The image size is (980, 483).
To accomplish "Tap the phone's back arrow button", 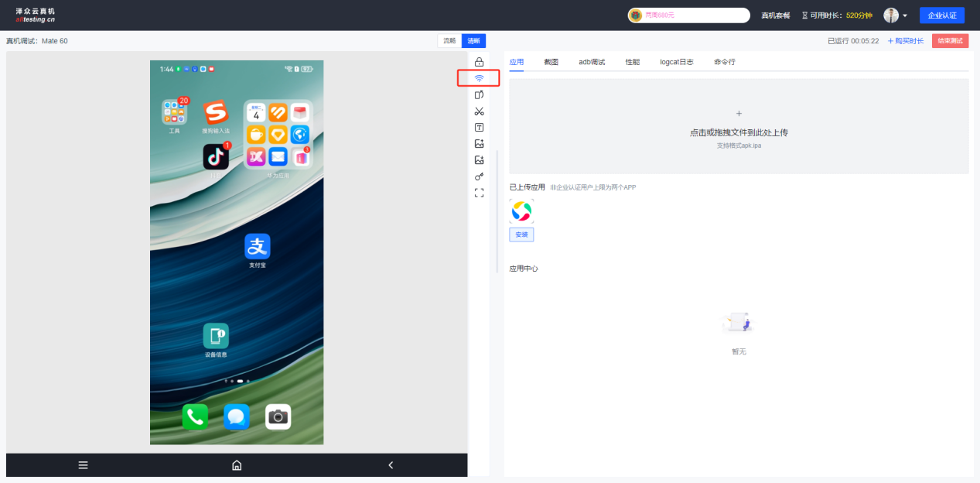I will pyautogui.click(x=391, y=465).
